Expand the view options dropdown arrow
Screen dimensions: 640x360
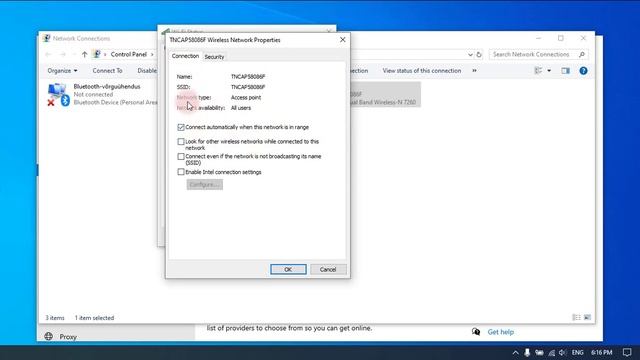click(549, 71)
